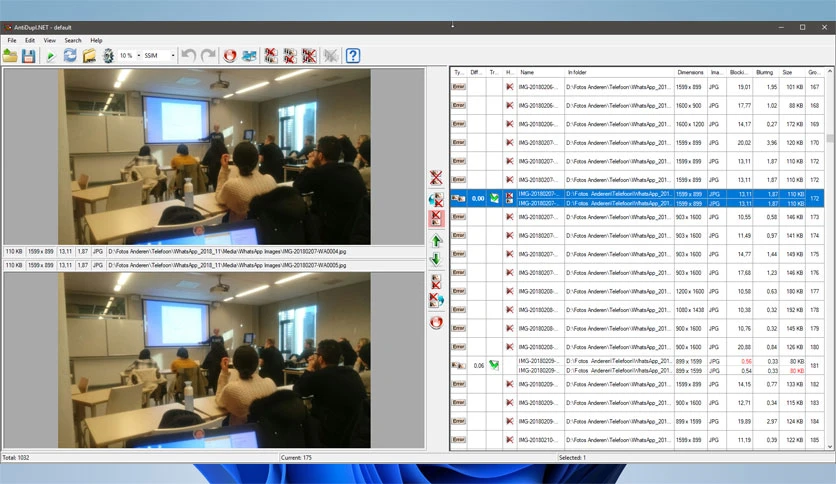Image resolution: width=836 pixels, height=484 pixels.
Task: Save profile with the floppy disk icon
Action: point(28,55)
